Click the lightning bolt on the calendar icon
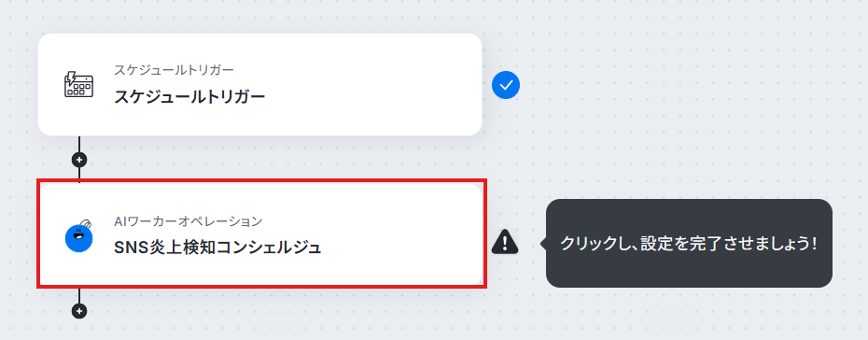 pos(70,78)
